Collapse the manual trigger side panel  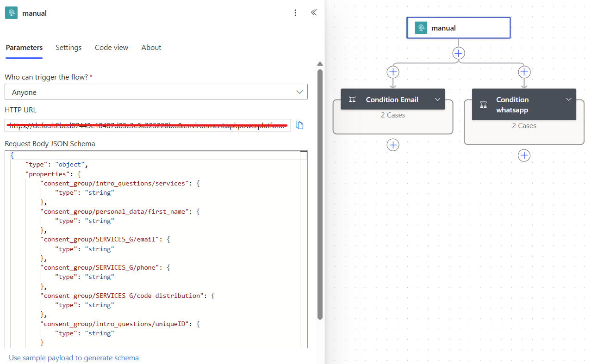coord(314,12)
